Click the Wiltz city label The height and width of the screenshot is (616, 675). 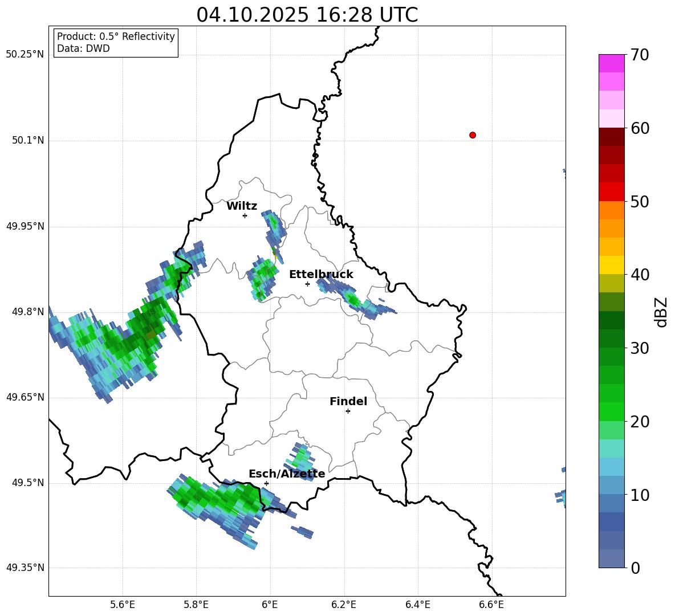point(242,206)
